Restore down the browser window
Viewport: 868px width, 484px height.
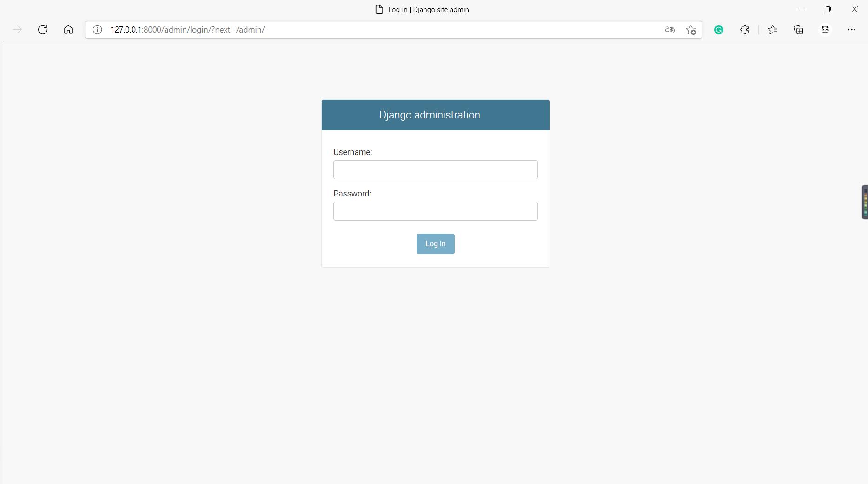[828, 9]
